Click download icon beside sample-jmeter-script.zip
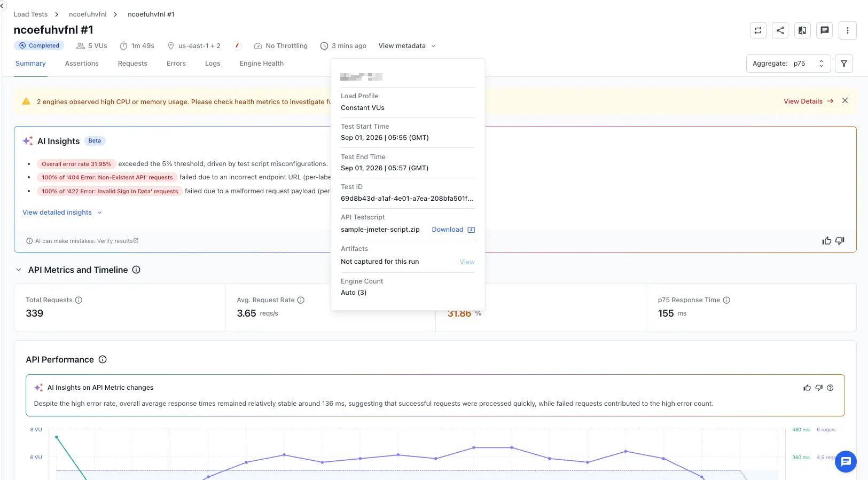This screenshot has width=868, height=480. tap(471, 230)
